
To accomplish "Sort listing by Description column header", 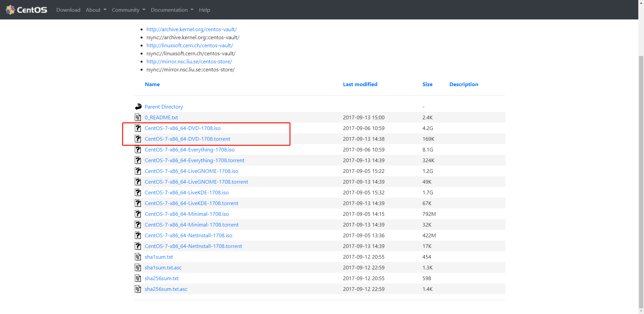I will coord(464,84).
